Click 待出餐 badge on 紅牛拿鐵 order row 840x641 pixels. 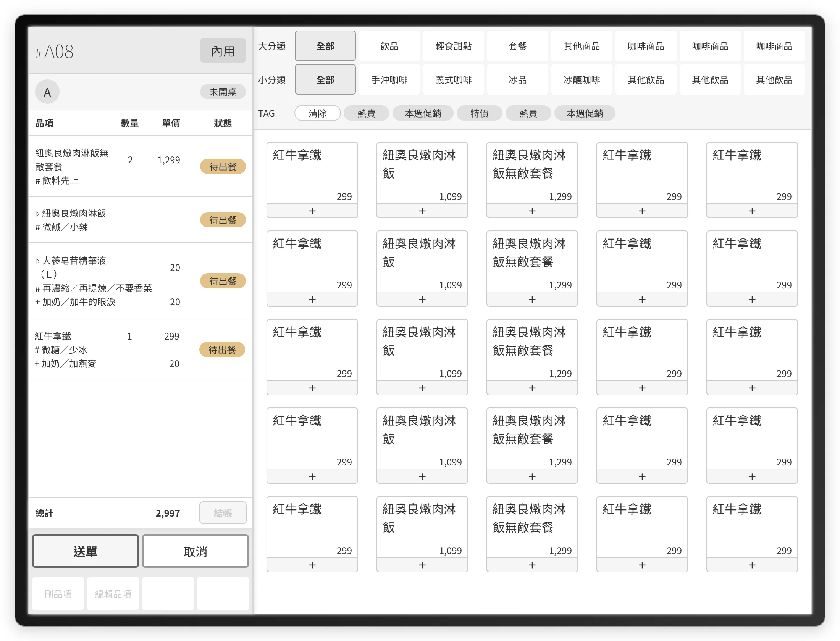click(x=222, y=350)
